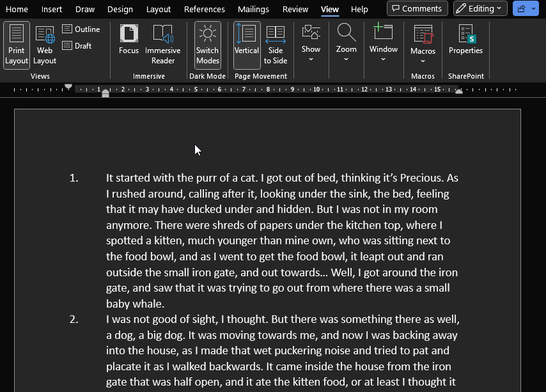546x392 pixels.
Task: Click the text 'baby whale.'
Action: (135, 304)
